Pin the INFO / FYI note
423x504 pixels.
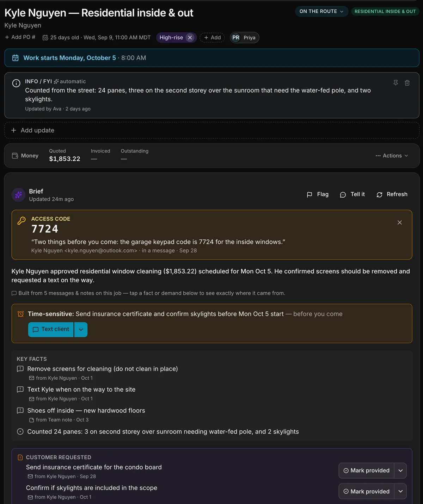point(396,83)
